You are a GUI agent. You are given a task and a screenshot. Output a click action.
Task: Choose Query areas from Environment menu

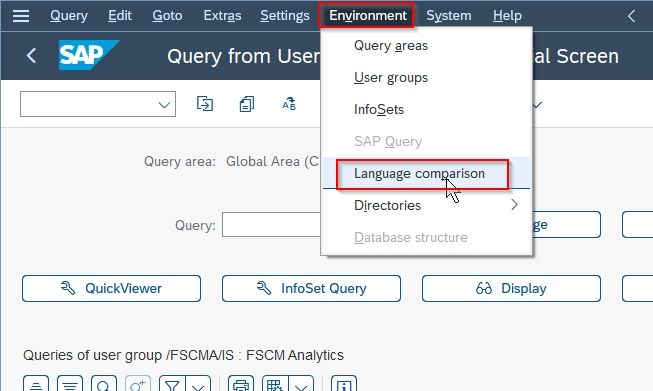click(426, 45)
